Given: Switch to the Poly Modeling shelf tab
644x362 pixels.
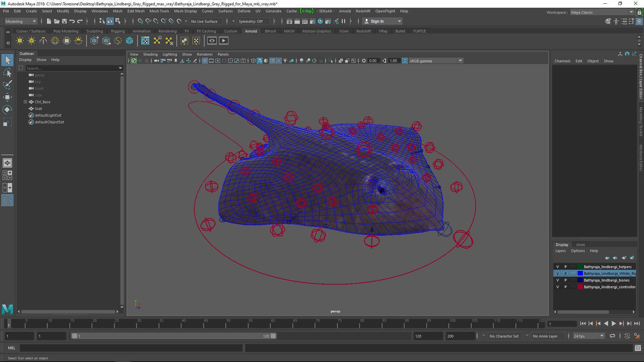Looking at the screenshot, I should point(66,31).
